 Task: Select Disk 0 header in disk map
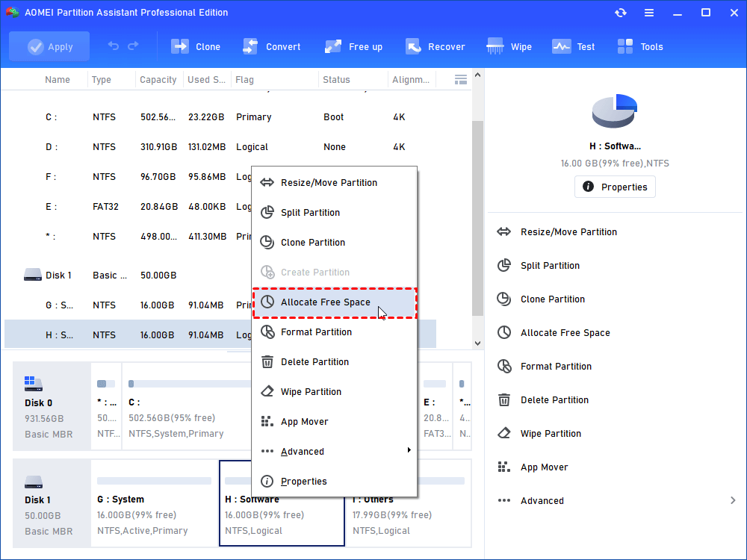[52, 406]
